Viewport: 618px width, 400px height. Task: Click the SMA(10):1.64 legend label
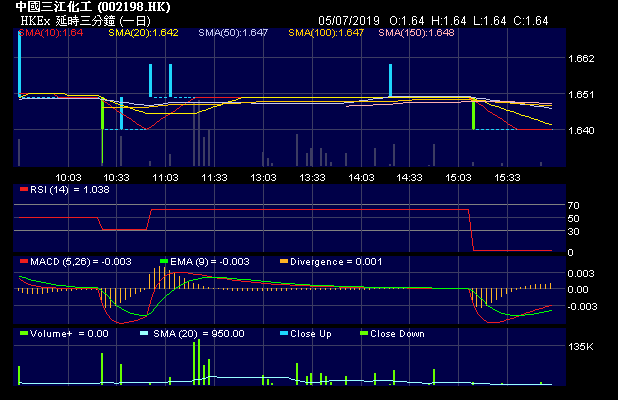pos(51,33)
